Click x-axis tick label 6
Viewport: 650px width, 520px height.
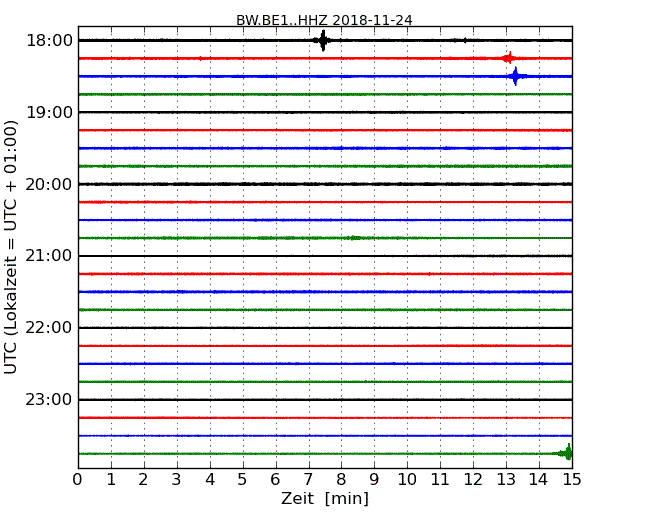pos(275,479)
